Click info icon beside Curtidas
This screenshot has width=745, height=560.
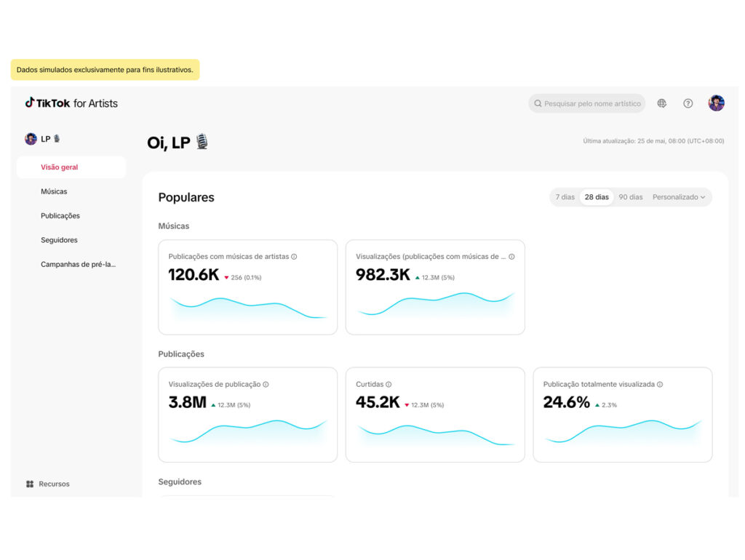[x=389, y=384]
